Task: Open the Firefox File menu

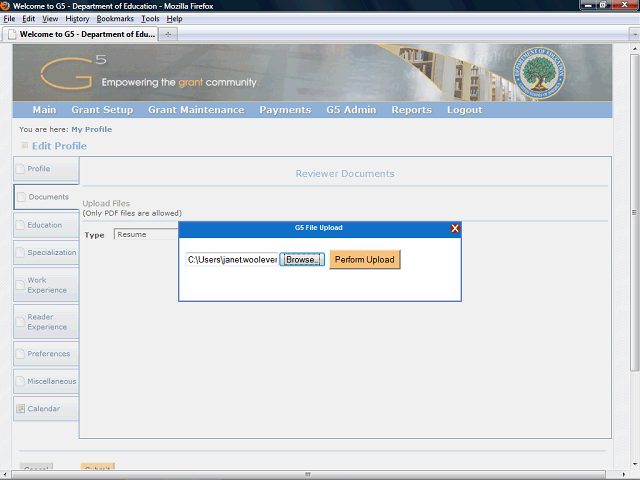Action: [9, 19]
